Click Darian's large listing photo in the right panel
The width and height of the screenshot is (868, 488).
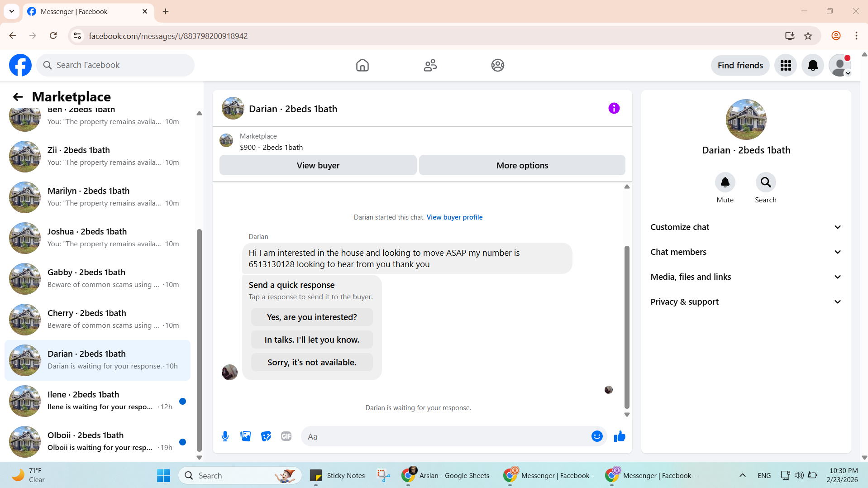tap(746, 120)
